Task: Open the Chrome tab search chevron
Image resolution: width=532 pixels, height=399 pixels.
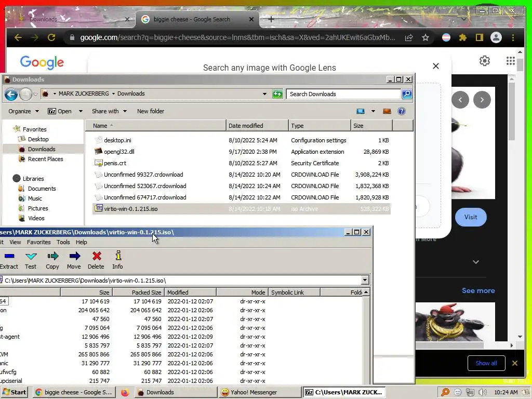Action: click(x=463, y=19)
